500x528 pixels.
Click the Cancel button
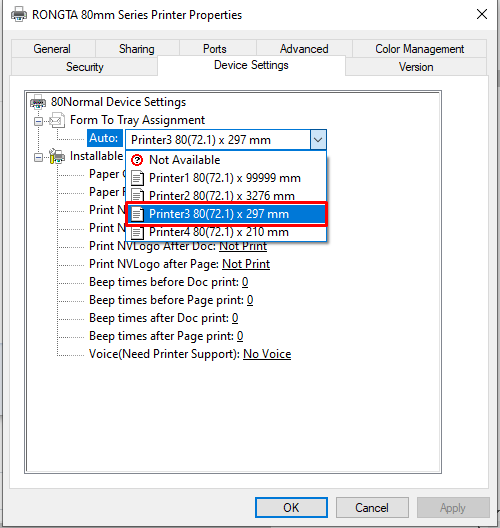[x=372, y=507]
